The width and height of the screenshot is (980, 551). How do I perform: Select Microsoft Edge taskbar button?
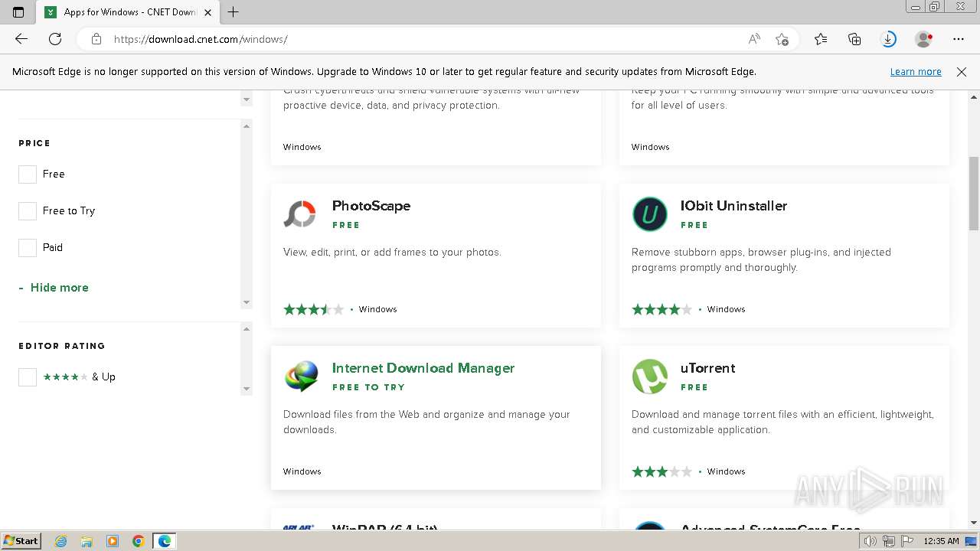point(165,541)
